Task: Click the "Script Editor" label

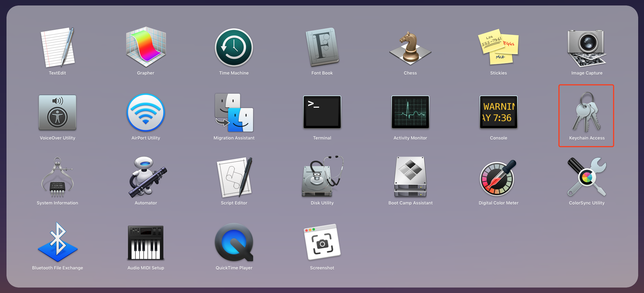Action: pyautogui.click(x=234, y=203)
